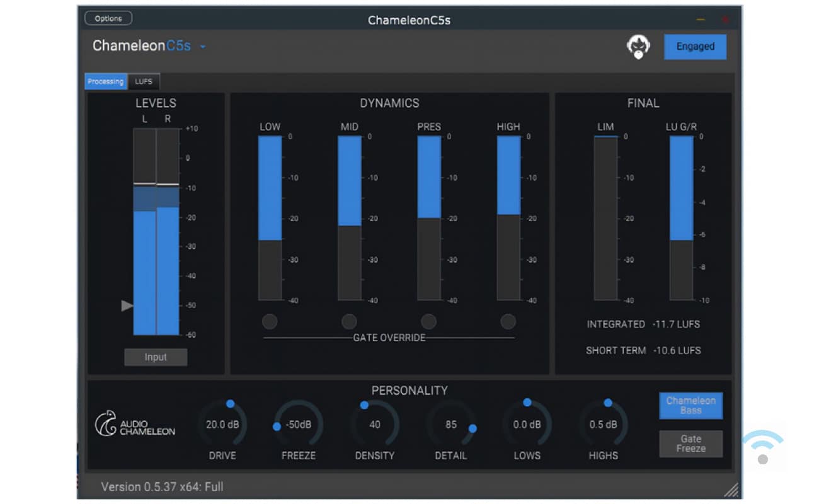This screenshot has height=504, width=819.
Task: Toggle the PRES band gate override
Action: point(428,322)
